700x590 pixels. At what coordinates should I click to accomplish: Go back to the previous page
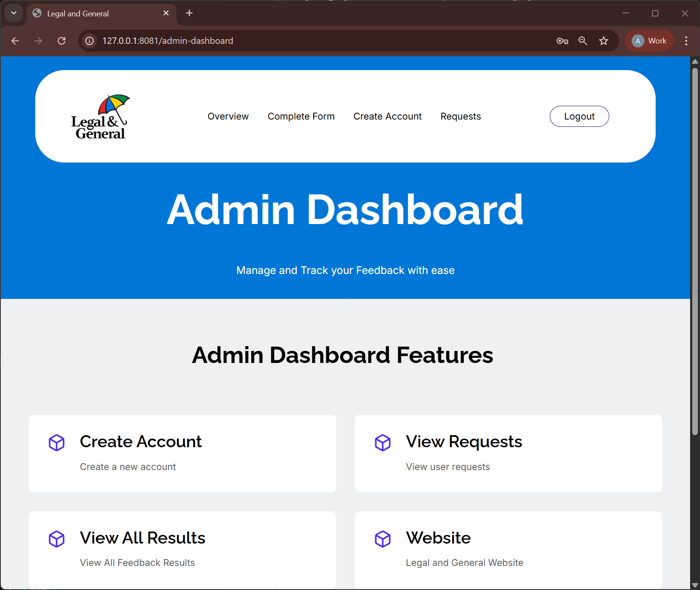point(15,41)
